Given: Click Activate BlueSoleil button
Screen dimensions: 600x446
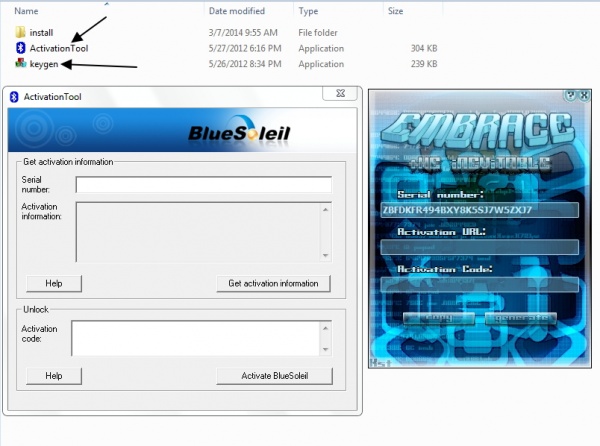Looking at the screenshot, I should tap(274, 376).
